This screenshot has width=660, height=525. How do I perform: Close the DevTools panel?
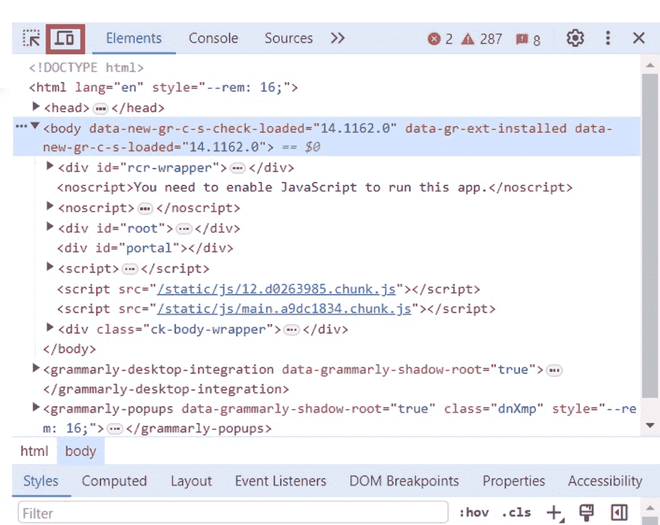(x=639, y=38)
